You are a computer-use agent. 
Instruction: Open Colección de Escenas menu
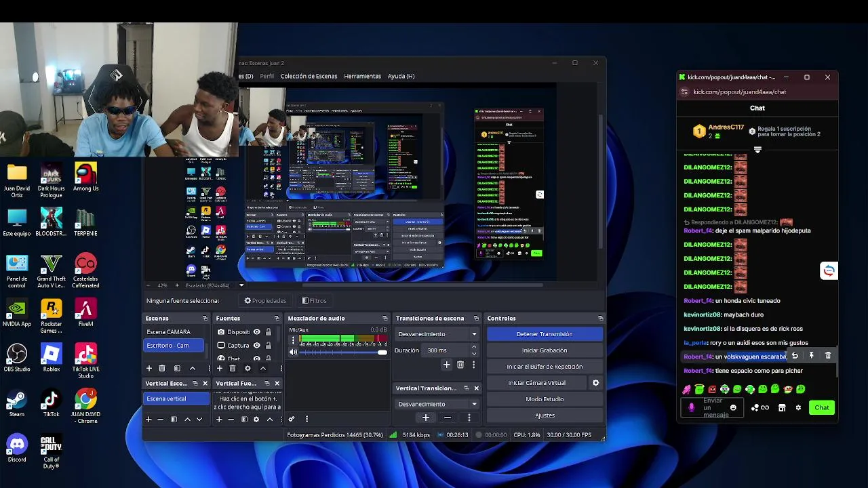coord(309,76)
